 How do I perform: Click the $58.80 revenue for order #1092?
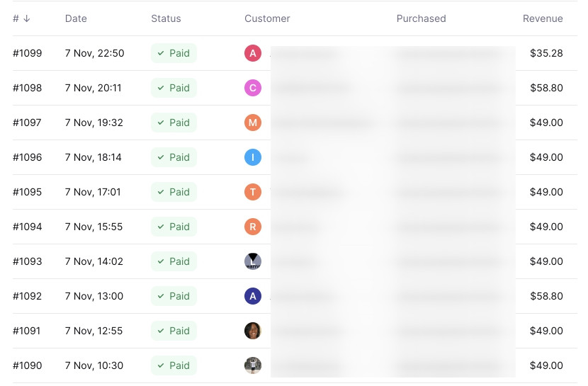[x=546, y=296]
